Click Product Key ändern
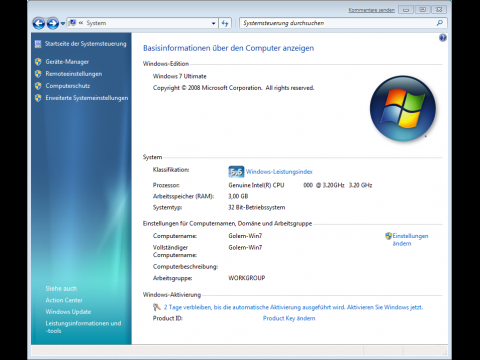Image resolution: width=480 pixels, height=360 pixels. 289,318
